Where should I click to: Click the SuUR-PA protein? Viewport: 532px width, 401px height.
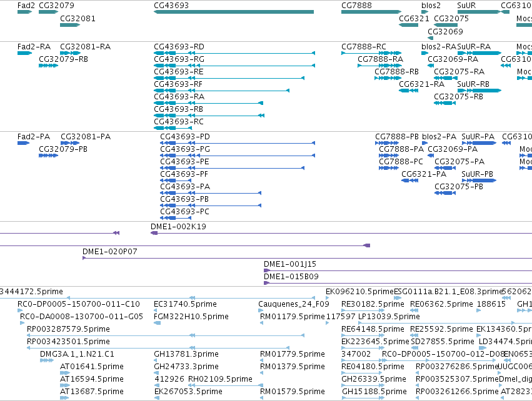(479, 143)
